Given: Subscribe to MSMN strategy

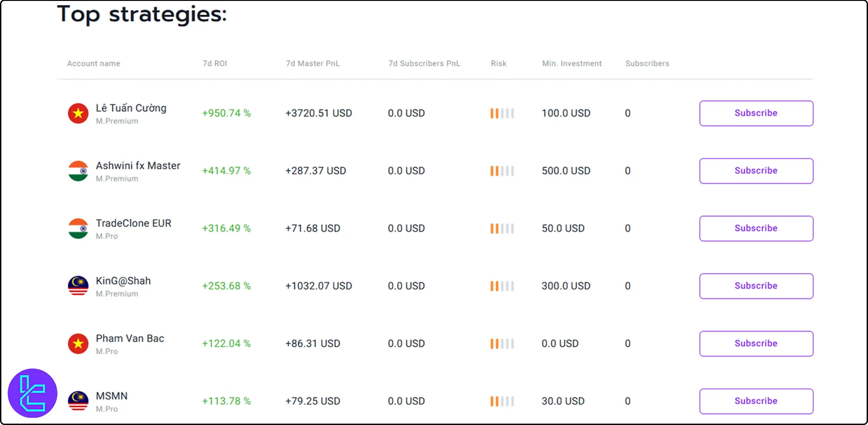Looking at the screenshot, I should click(x=756, y=401).
